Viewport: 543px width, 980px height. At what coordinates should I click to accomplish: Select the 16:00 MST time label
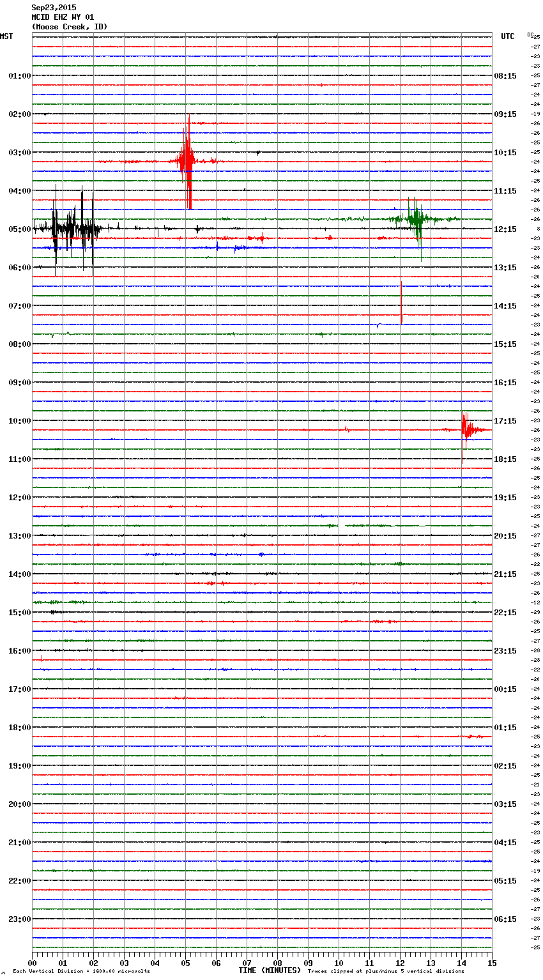(19, 650)
